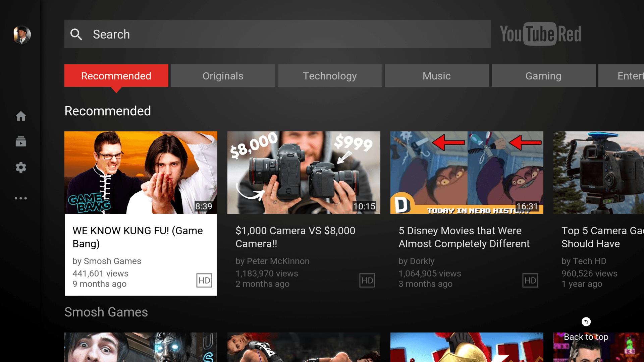This screenshot has width=644, height=362.
Task: Click the $1,000 vs $8,000 Camera video thumbnail
Action: (x=304, y=172)
